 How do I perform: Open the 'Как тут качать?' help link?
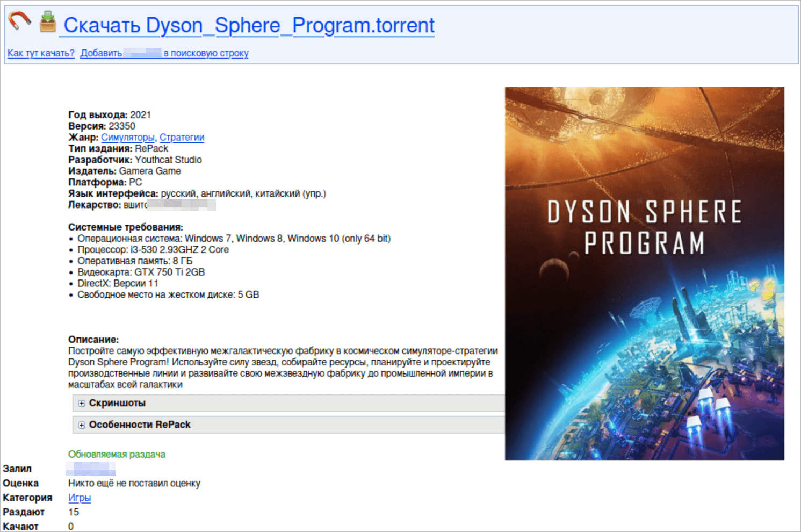[x=41, y=53]
